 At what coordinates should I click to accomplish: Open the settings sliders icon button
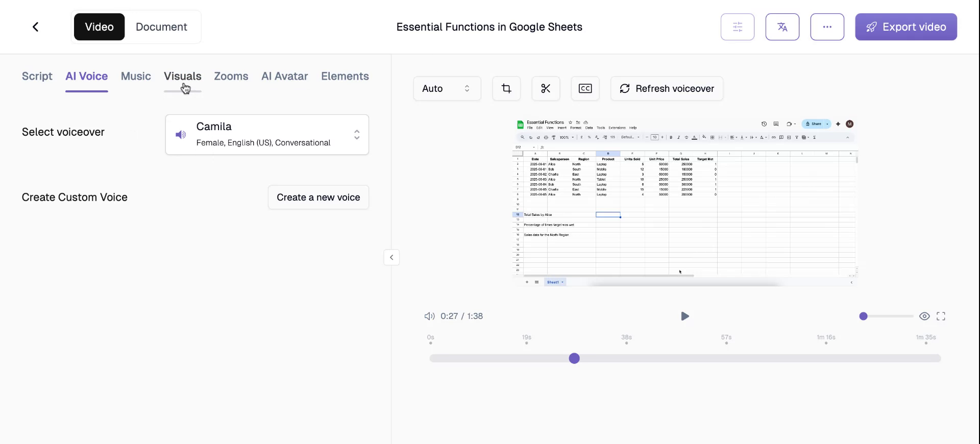coord(738,27)
